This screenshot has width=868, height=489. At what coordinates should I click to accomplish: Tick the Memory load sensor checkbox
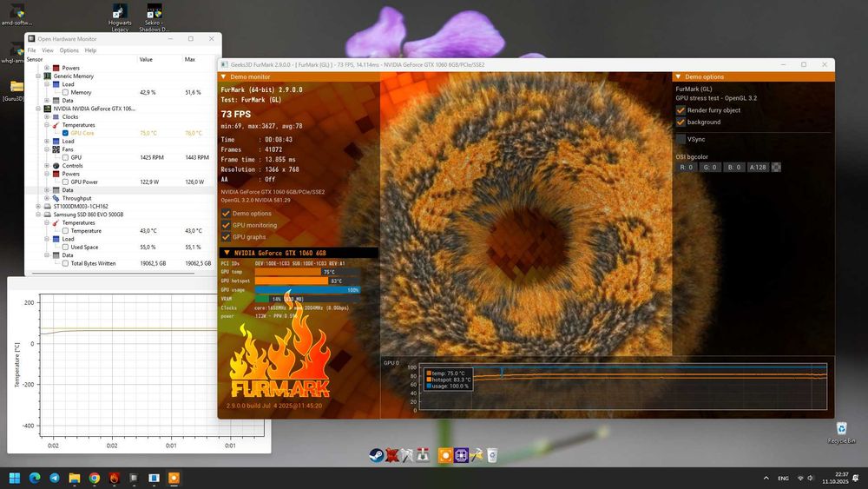[65, 92]
